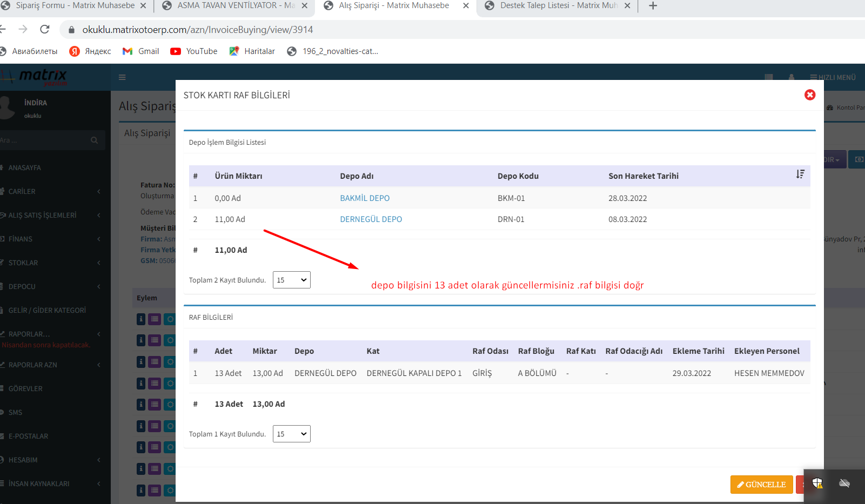Click the Haritalar maps bookmark
The height and width of the screenshot is (504, 865).
coord(252,51)
